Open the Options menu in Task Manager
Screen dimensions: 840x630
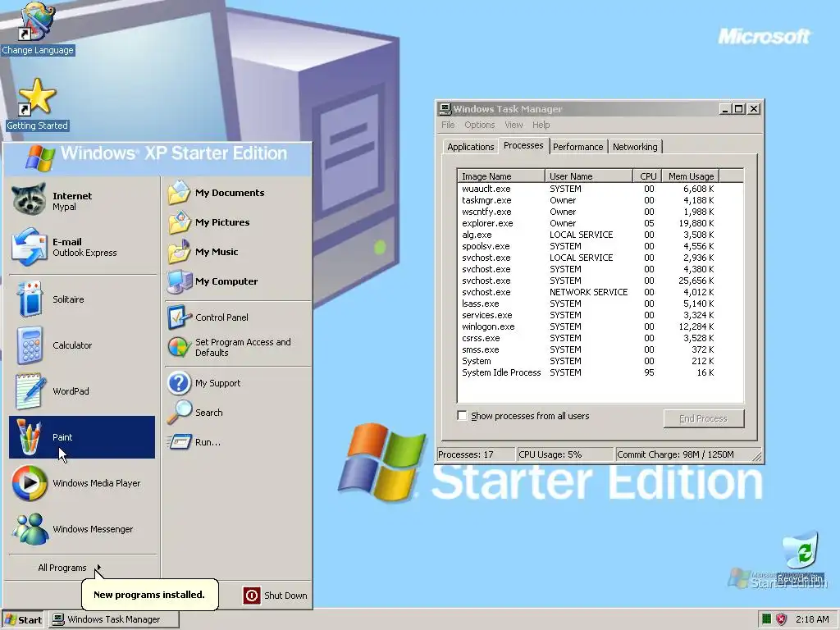pyautogui.click(x=479, y=125)
